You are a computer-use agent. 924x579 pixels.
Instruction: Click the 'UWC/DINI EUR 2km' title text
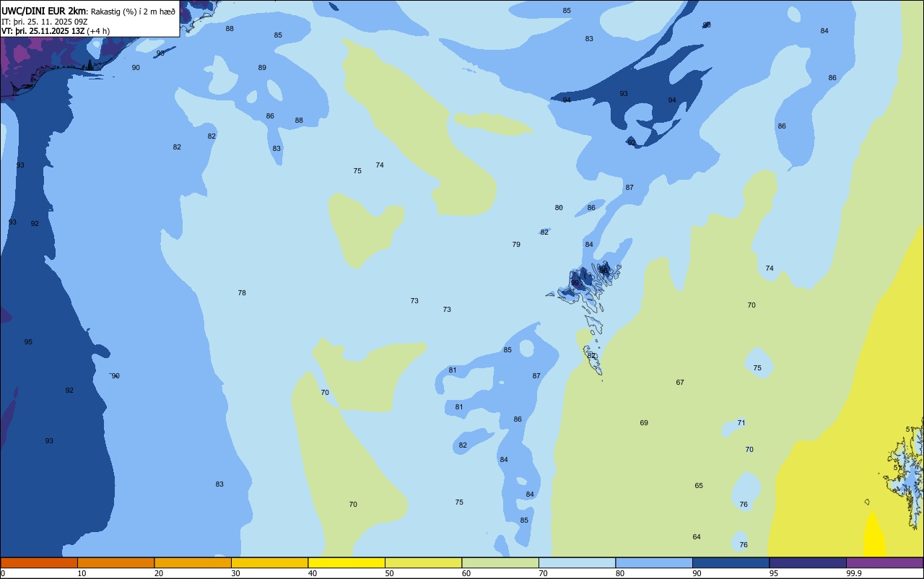44,11
